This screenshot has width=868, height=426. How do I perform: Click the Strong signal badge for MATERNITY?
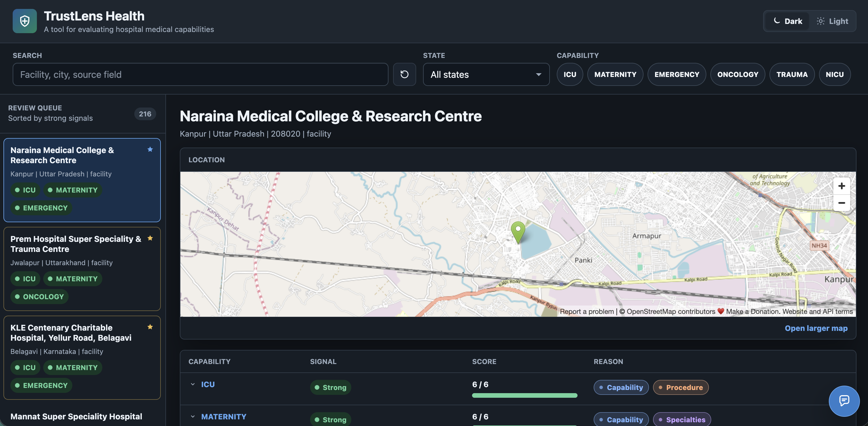click(330, 420)
